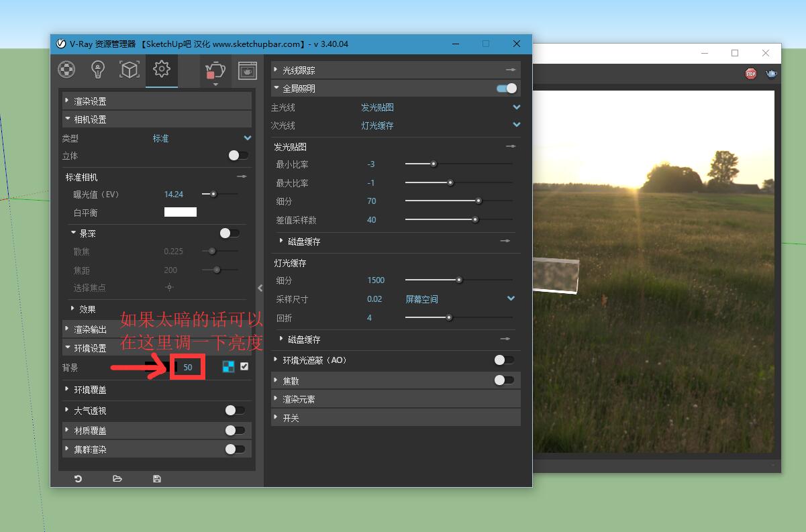This screenshot has width=806, height=532.
Task: Expand the 渲染设置 section
Action: pyautogui.click(x=90, y=101)
